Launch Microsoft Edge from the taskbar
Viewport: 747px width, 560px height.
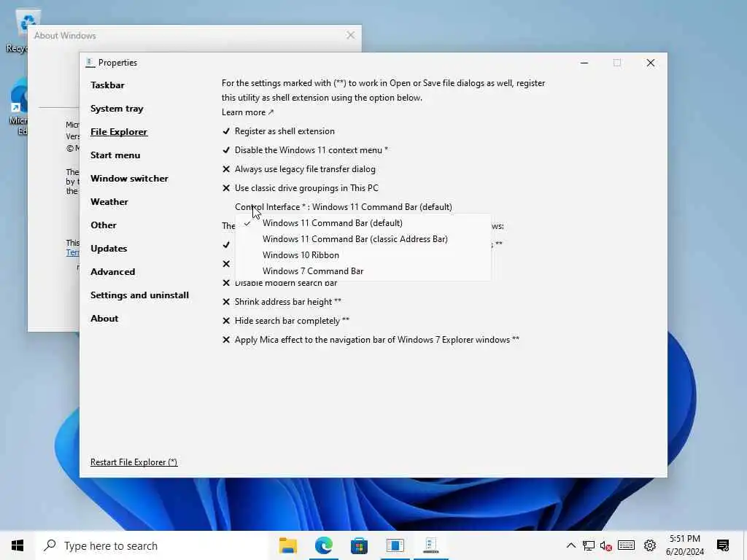click(x=323, y=545)
